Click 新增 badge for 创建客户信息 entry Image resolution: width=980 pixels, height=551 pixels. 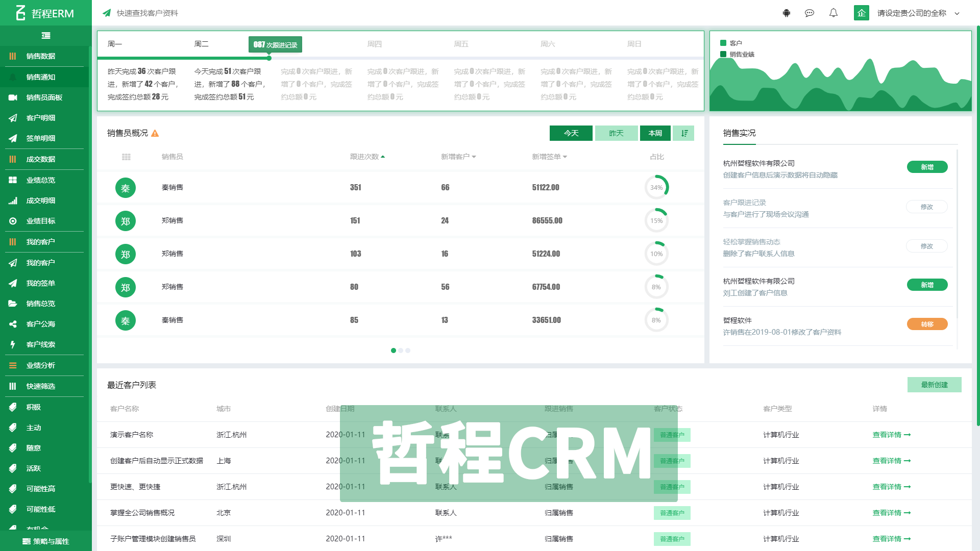pyautogui.click(x=927, y=167)
